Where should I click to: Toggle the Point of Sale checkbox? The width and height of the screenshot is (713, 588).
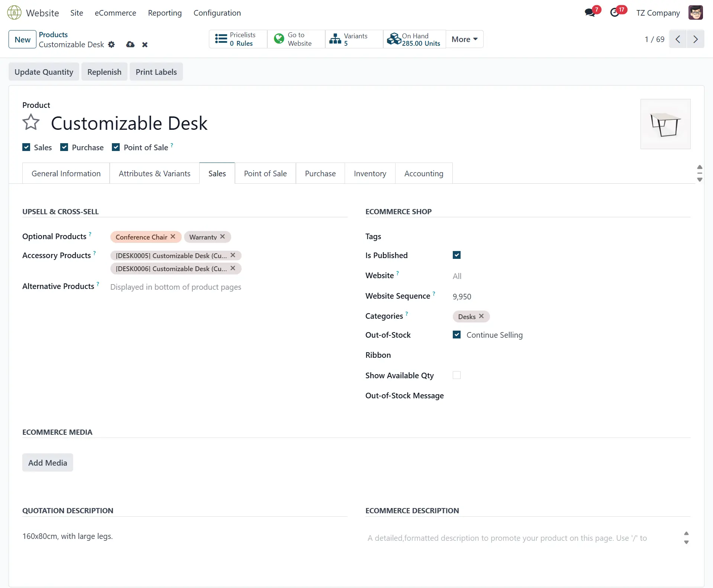tap(116, 147)
